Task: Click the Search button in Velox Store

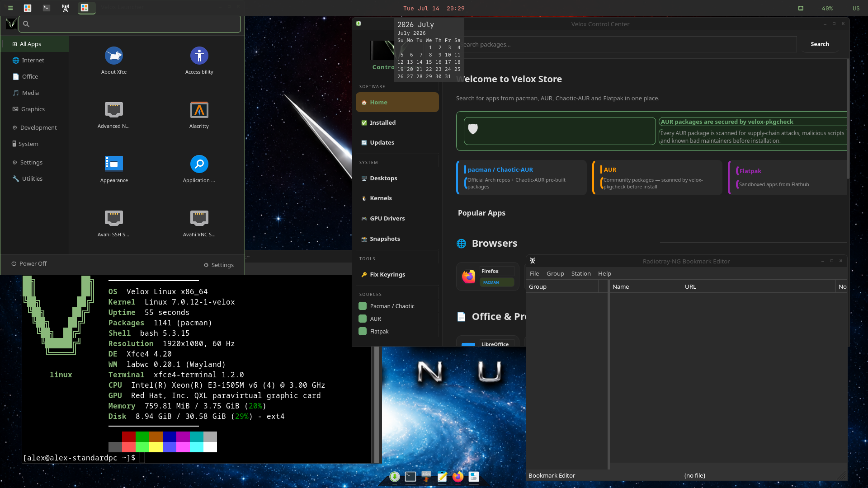Action: coord(820,44)
